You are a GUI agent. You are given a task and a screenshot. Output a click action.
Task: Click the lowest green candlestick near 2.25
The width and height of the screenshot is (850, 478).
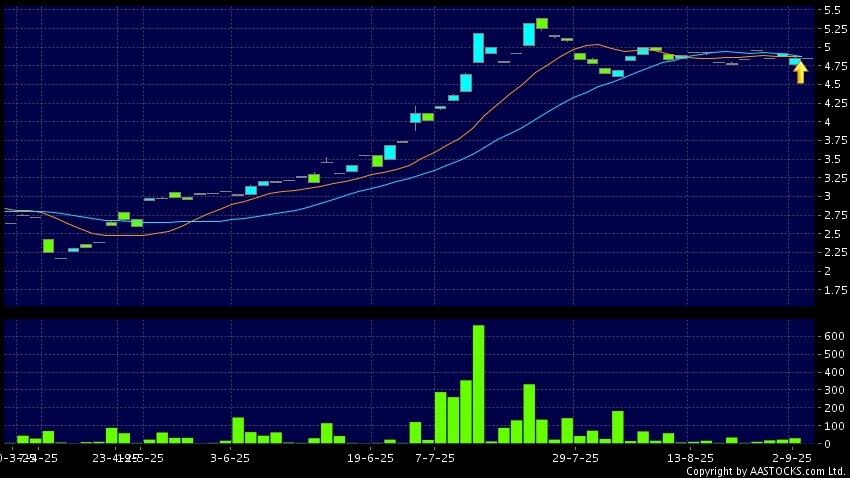pyautogui.click(x=48, y=245)
